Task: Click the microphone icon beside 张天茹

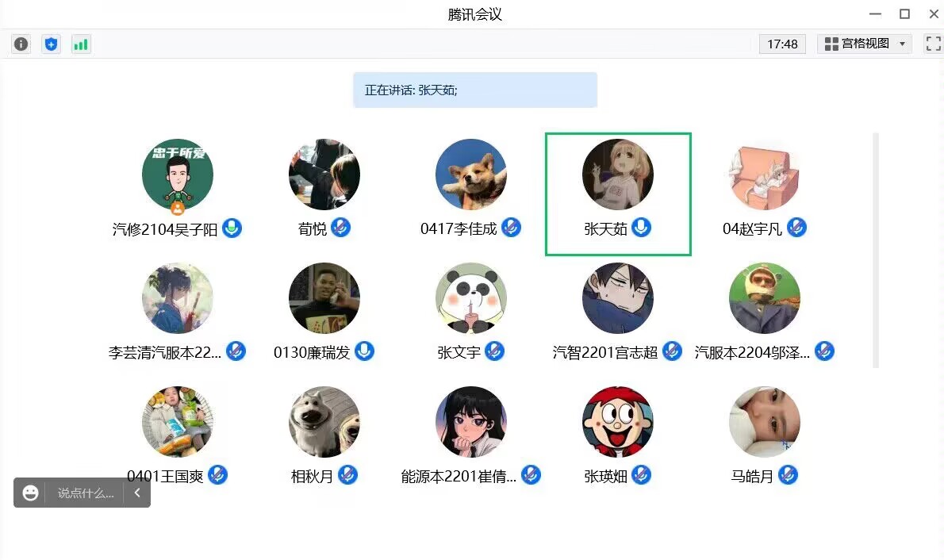Action: coord(641,228)
